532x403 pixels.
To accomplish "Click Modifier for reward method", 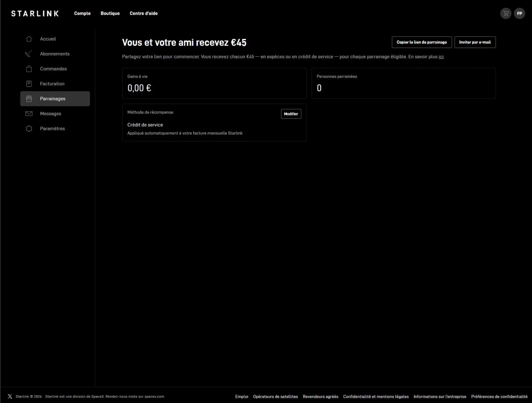I will 291,114.
